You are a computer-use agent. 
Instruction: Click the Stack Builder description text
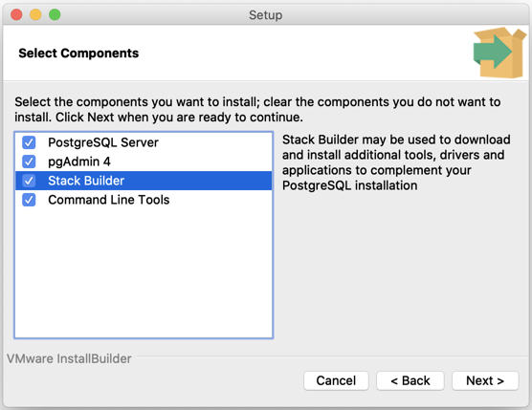396,162
